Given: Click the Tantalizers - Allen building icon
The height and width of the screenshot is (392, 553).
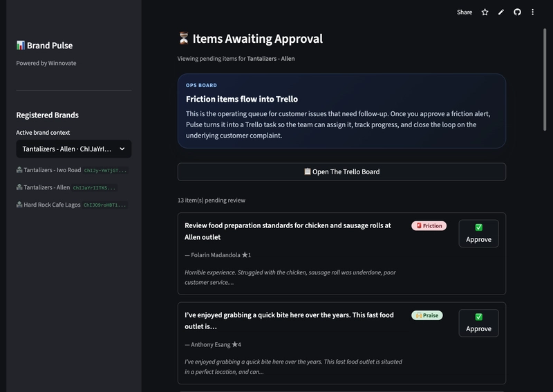Looking at the screenshot, I should [x=19, y=187].
